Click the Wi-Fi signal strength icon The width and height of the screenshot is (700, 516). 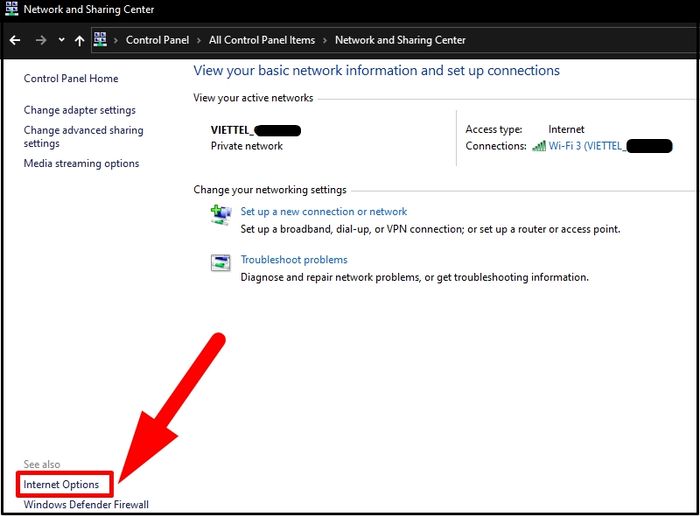(539, 146)
